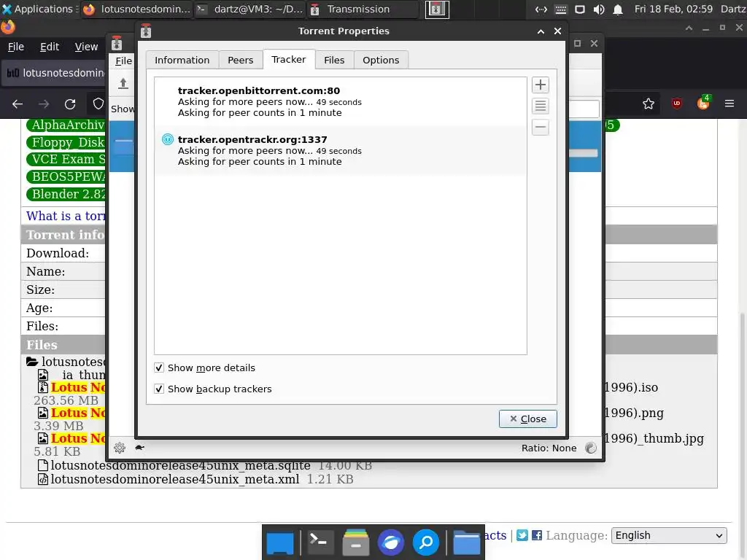Open application finder magnifier in dock
747x560 pixels.
click(x=426, y=542)
